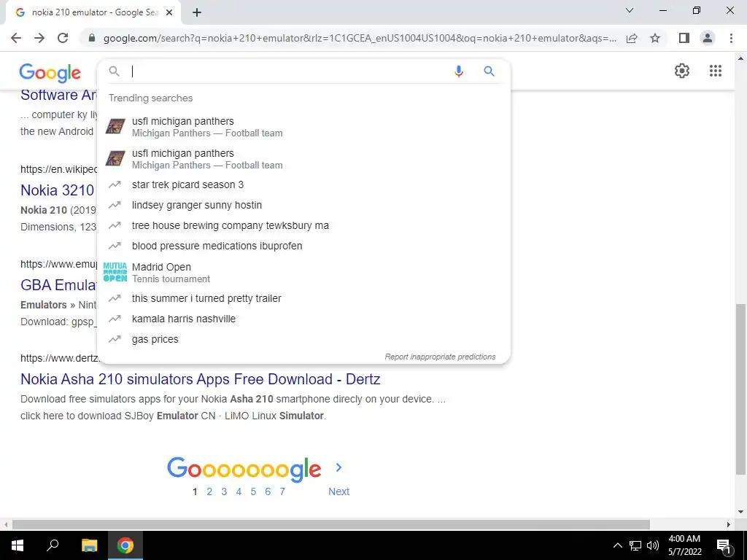Go back to previous page

pos(16,38)
